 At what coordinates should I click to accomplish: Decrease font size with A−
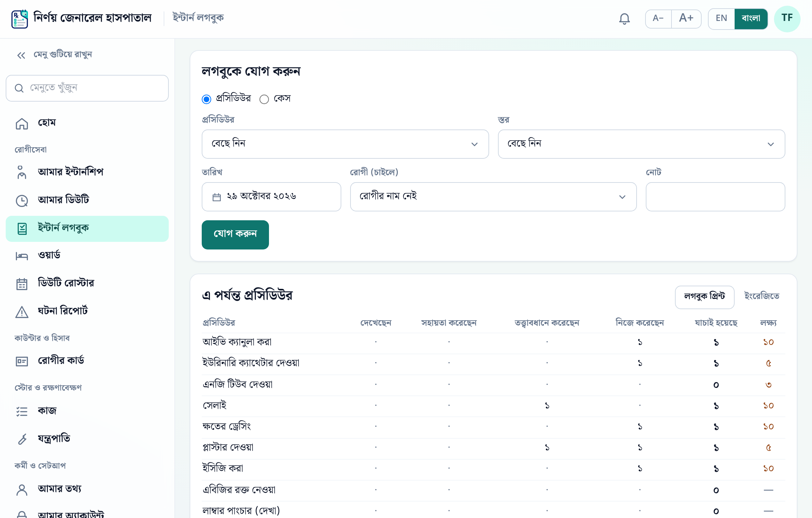click(658, 18)
